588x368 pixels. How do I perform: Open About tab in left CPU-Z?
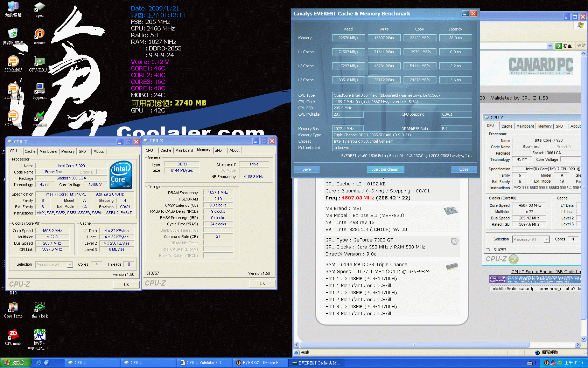click(x=98, y=151)
